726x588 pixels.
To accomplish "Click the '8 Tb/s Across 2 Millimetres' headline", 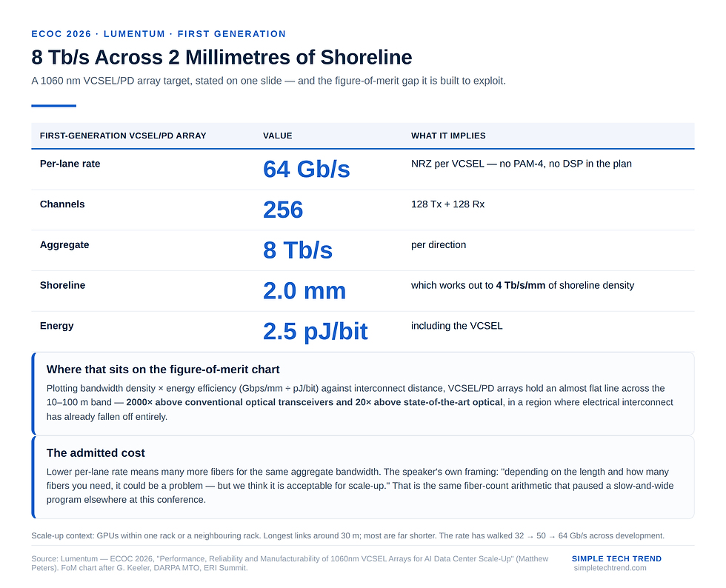I will click(x=222, y=58).
